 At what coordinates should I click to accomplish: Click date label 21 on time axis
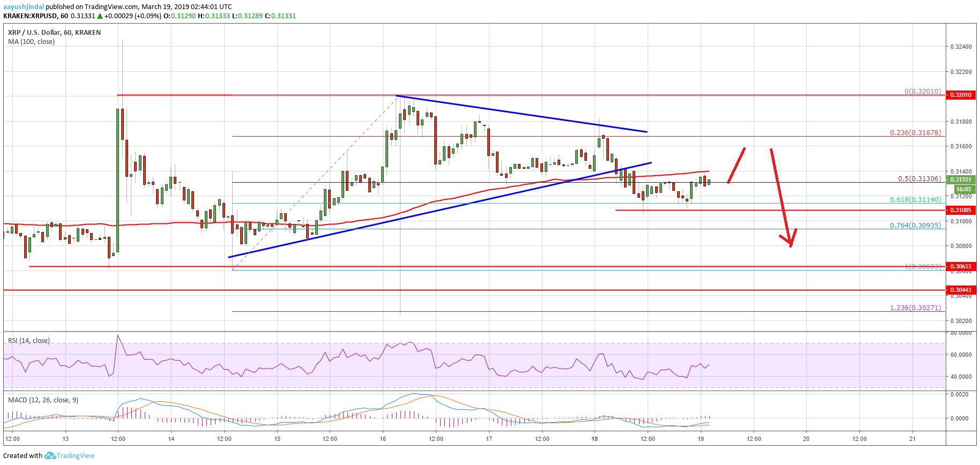pos(912,439)
